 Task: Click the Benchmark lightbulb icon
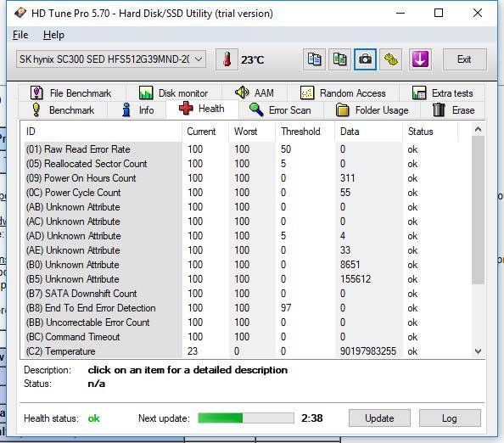coord(36,110)
